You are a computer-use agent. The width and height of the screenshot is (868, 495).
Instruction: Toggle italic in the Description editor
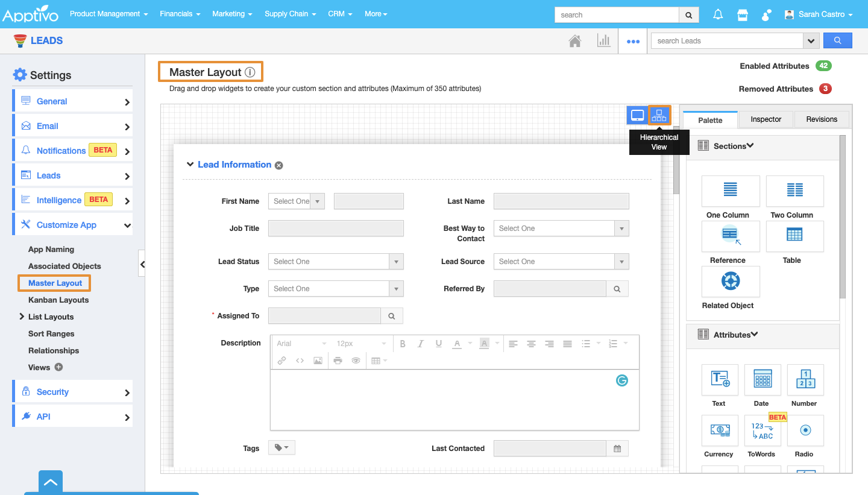click(x=421, y=344)
